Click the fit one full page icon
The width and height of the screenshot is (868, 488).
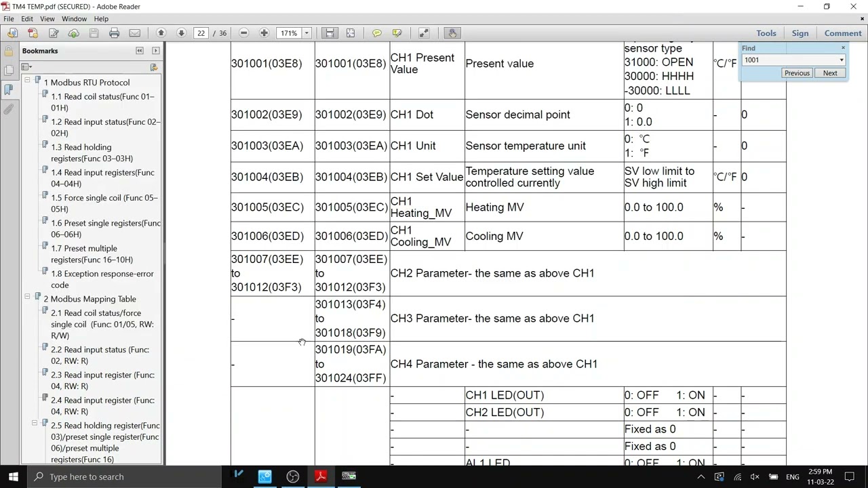(x=350, y=33)
